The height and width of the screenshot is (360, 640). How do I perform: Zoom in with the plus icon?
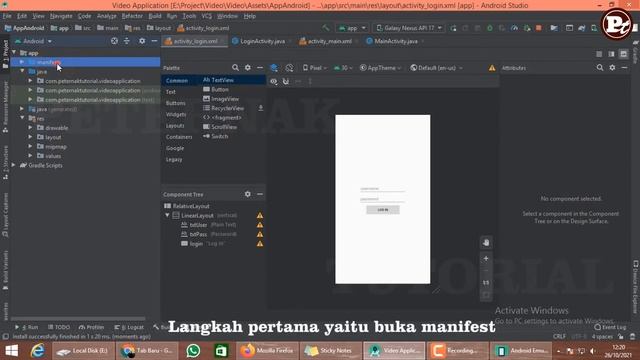tap(486, 259)
